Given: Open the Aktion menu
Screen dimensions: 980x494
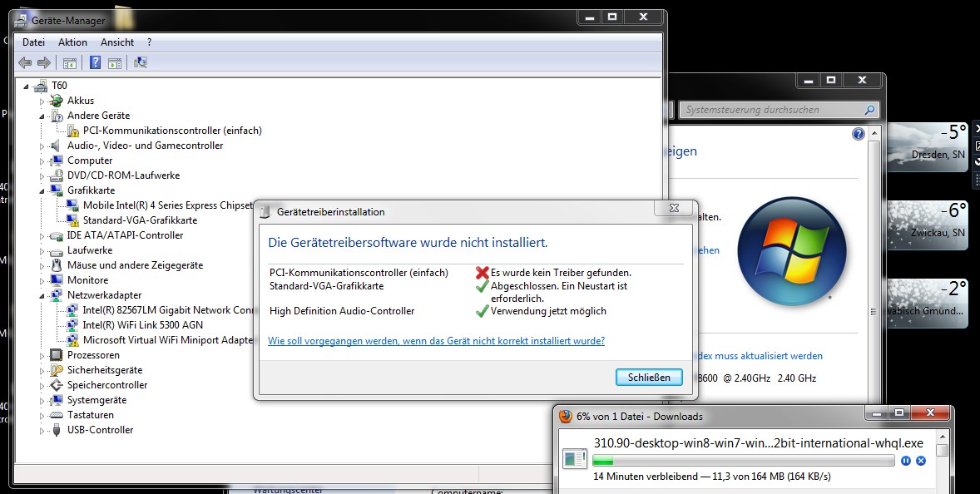Looking at the screenshot, I should [x=72, y=42].
